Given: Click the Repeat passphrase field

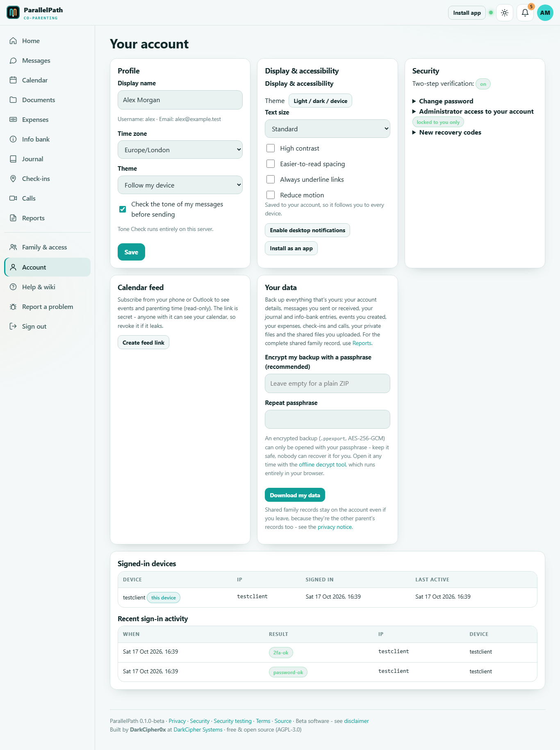Looking at the screenshot, I should click(x=328, y=419).
